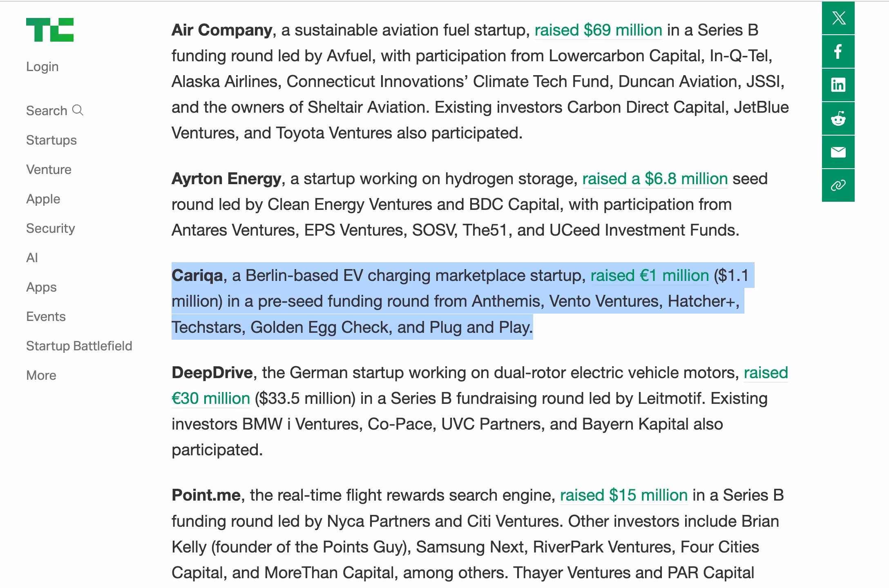
Task: Click the Search magnifying glass
Action: [x=78, y=110]
